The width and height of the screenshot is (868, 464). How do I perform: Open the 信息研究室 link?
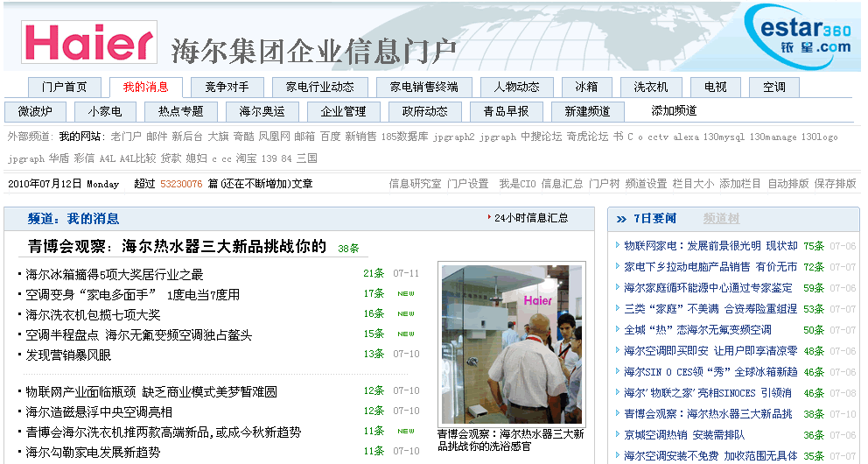pos(415,183)
